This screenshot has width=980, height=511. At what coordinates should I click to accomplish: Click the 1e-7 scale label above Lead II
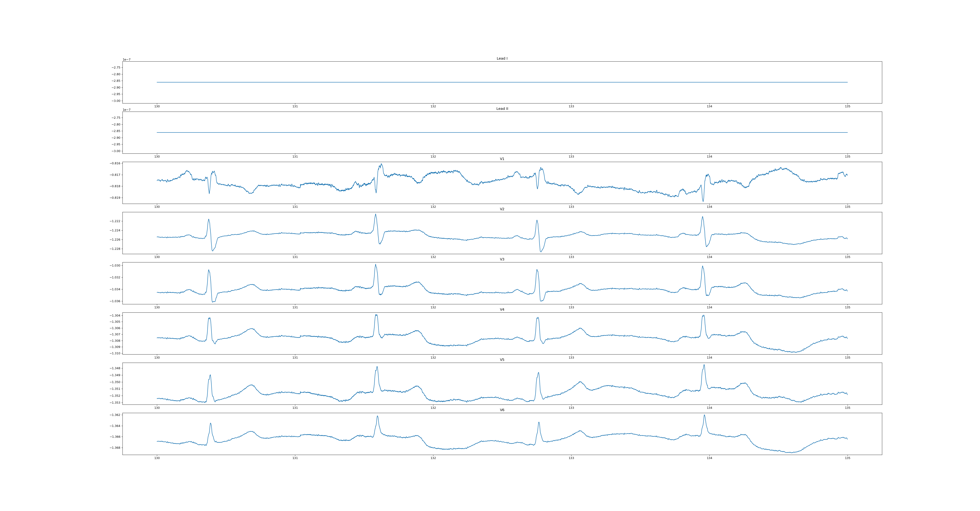pos(126,110)
